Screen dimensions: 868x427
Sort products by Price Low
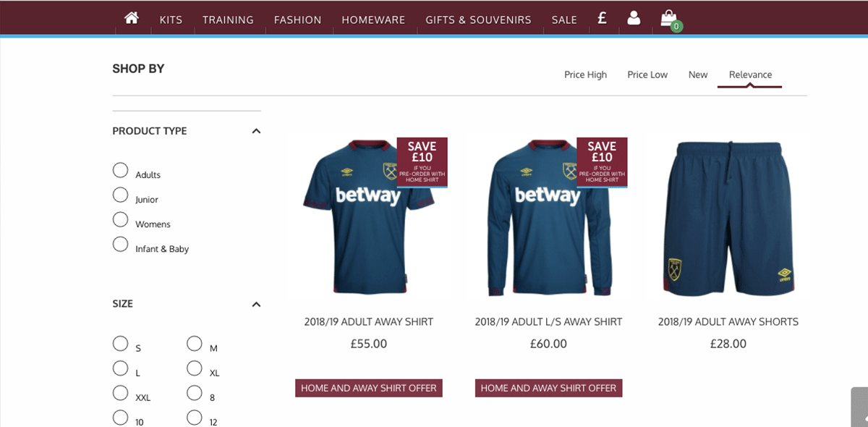click(x=647, y=75)
